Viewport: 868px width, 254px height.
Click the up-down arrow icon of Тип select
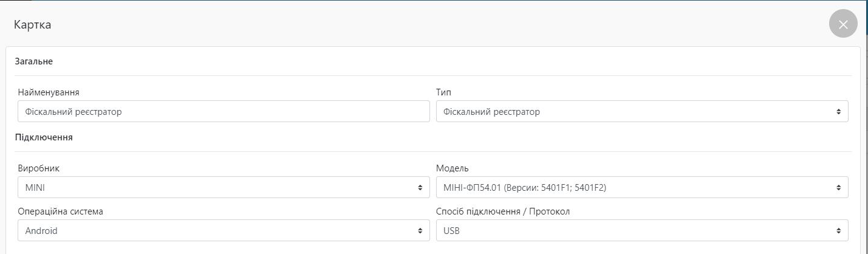(838, 112)
